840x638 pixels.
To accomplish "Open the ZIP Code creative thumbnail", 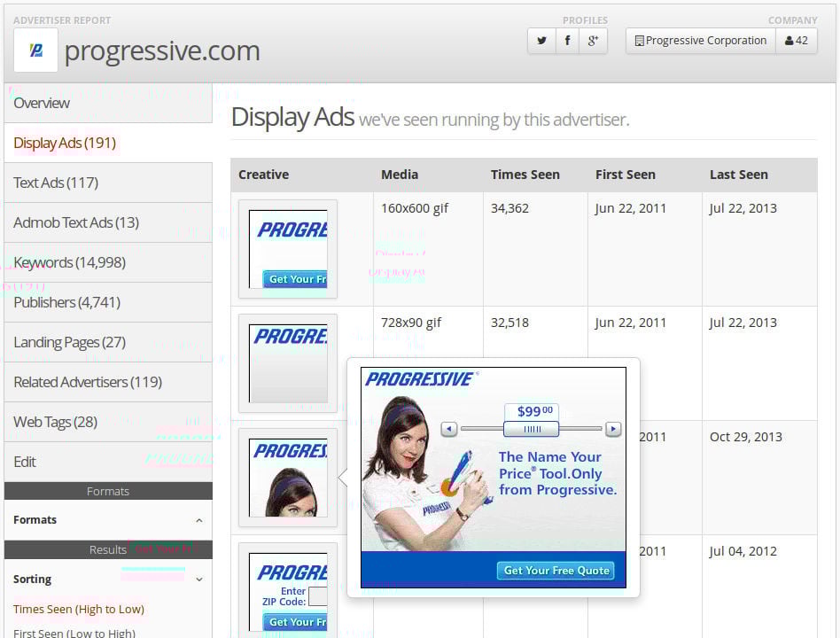I will point(288,591).
